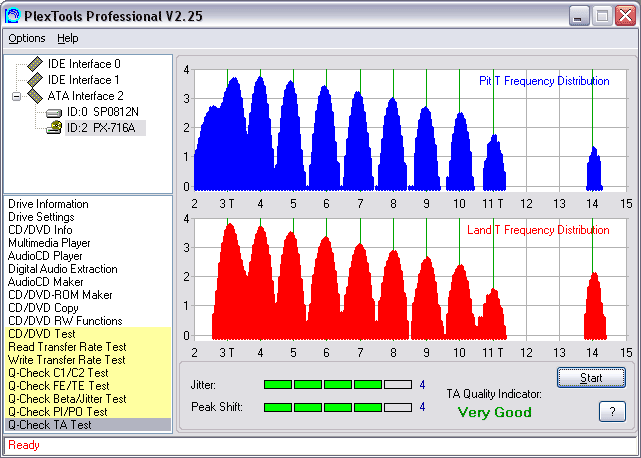The height and width of the screenshot is (458, 641).
Task: Select the CD/DVD Test entry
Action: click(x=88, y=334)
